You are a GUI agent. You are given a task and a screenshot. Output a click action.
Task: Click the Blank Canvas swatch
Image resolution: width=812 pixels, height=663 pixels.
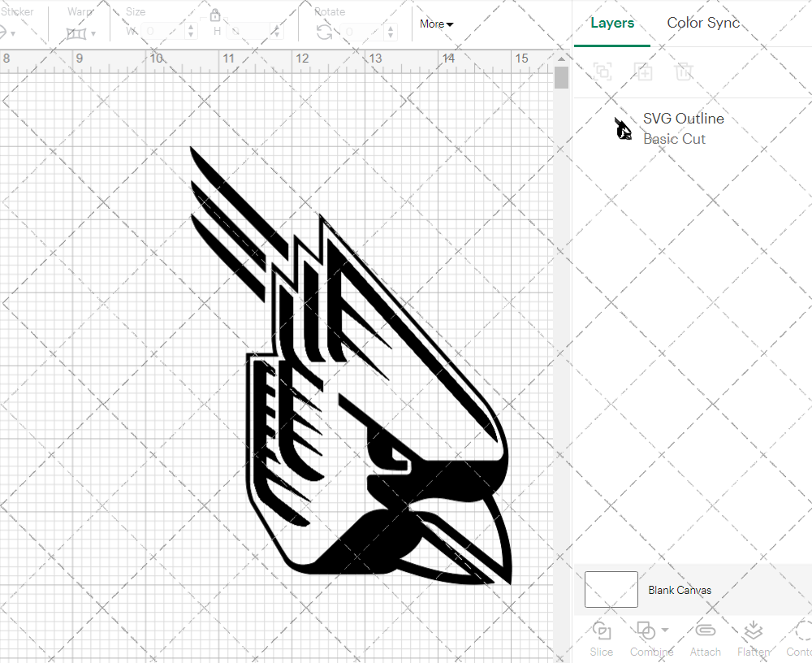(610, 590)
